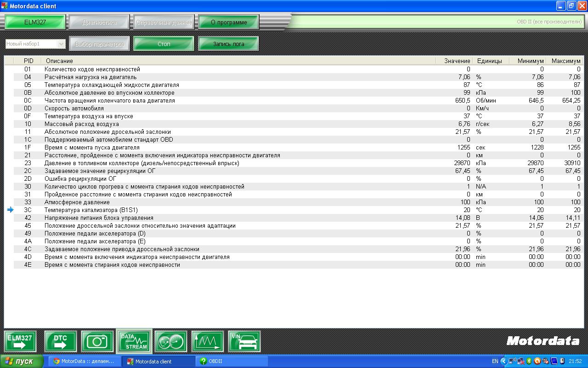Sort table by the PID column header
The image size is (588, 368).
click(28, 61)
